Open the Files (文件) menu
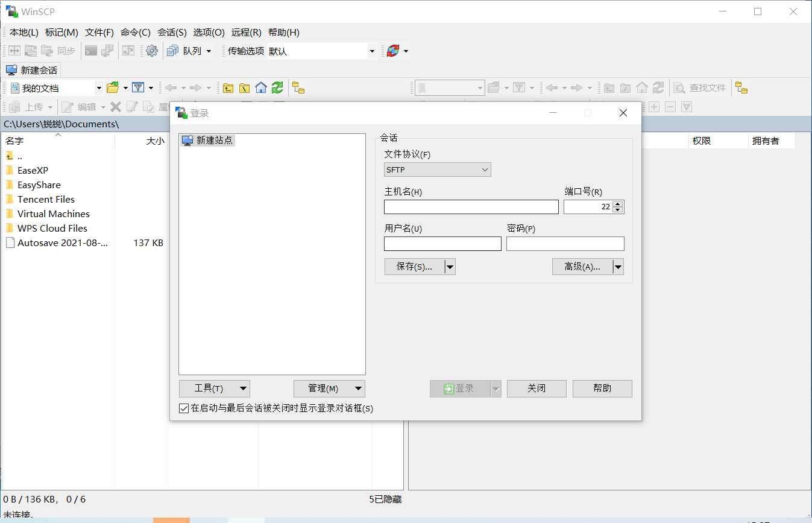This screenshot has height=523, width=812. click(x=99, y=33)
